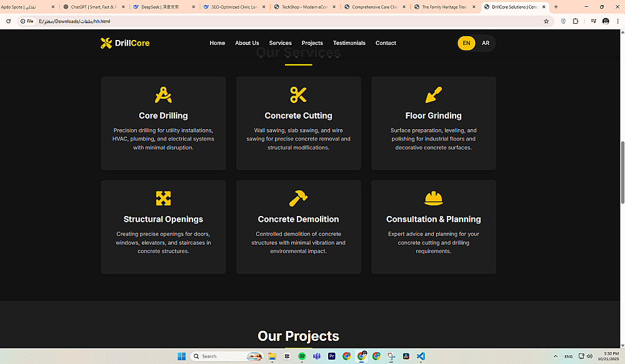Viewport: 625px width, 364px height.
Task: Reload the page with the refresh icon
Action: tap(8, 21)
